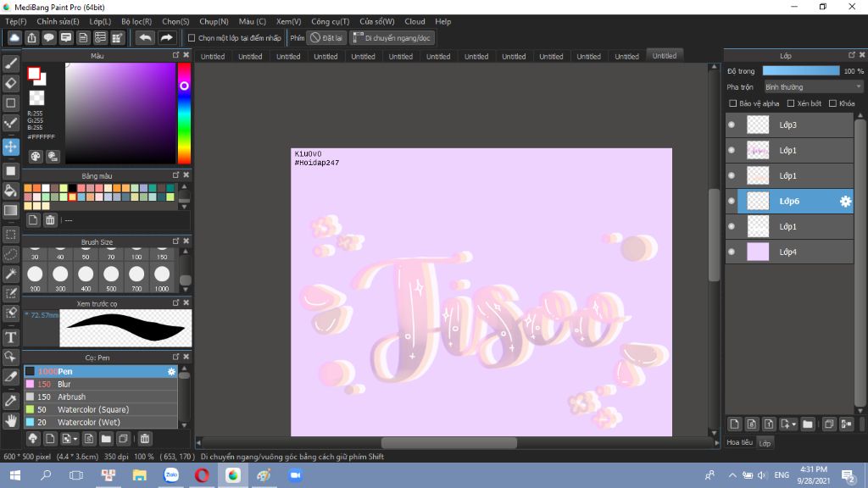Viewport: 868px width, 488px height.
Task: Create a new layer in layer panel
Action: [x=734, y=424]
